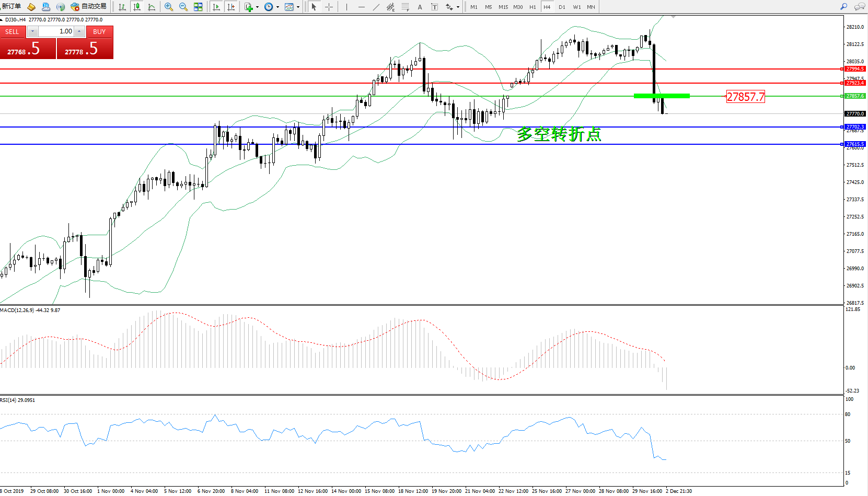868x496 pixels.
Task: Select the text label (A) tool
Action: click(x=420, y=7)
